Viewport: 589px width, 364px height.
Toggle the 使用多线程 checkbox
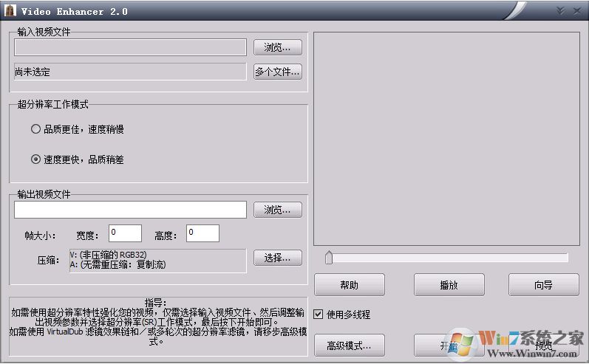coord(319,315)
